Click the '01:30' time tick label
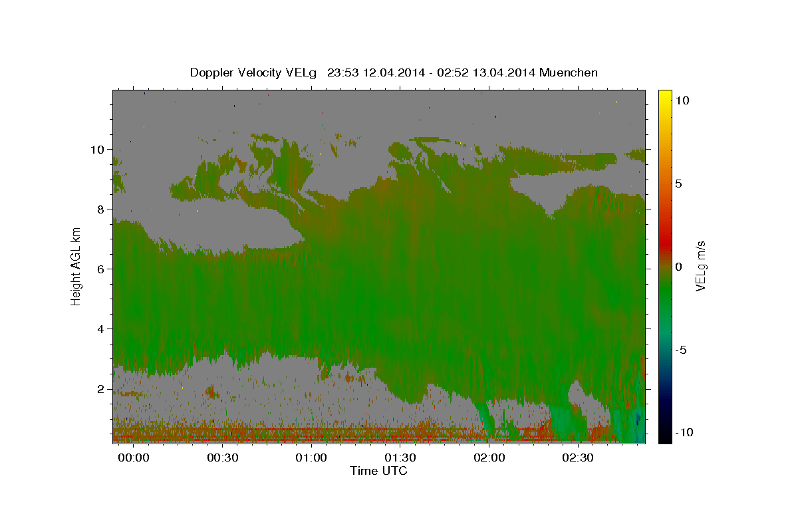 click(401, 458)
